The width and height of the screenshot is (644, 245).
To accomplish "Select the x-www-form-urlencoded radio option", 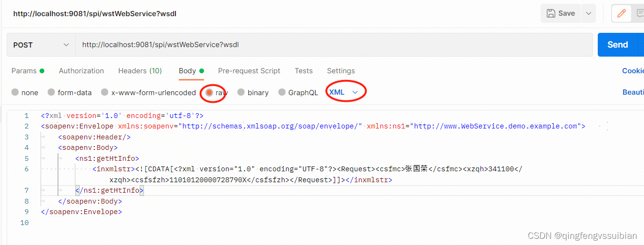I will [x=105, y=92].
